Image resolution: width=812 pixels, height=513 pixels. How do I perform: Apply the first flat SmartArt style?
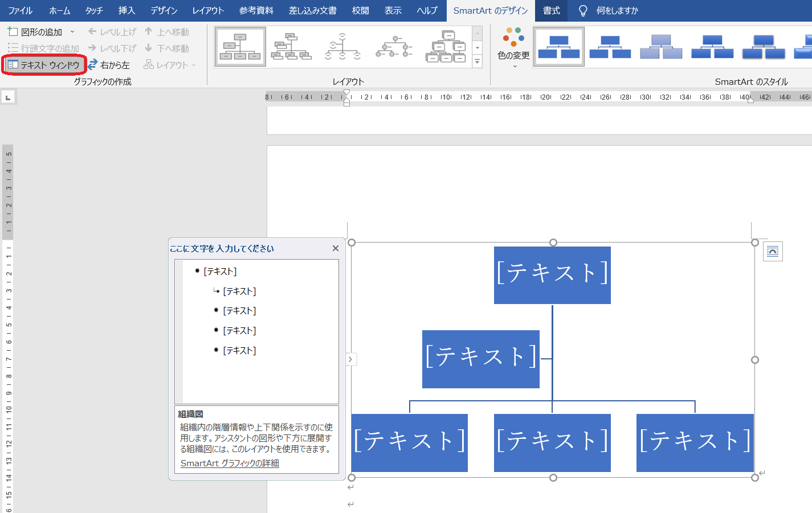pos(558,47)
